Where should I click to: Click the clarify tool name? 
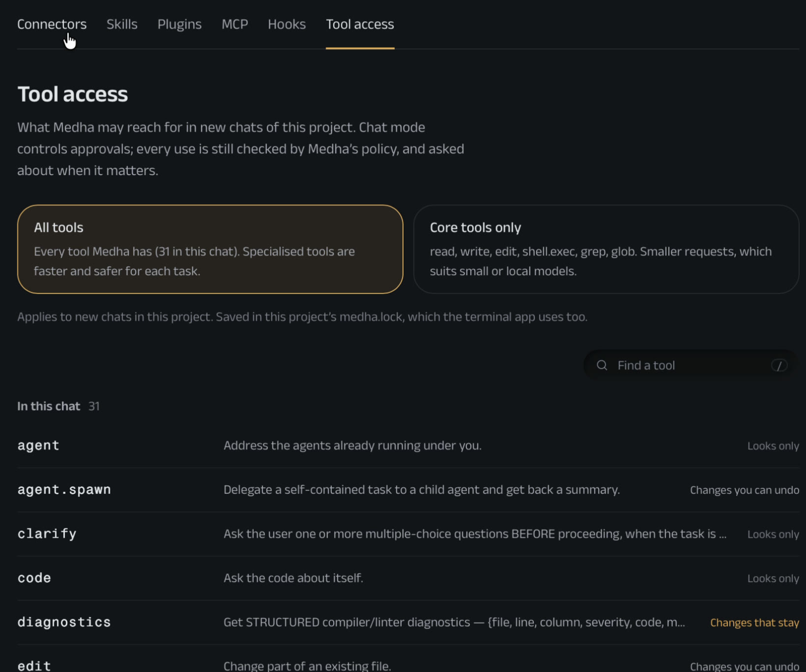click(47, 534)
